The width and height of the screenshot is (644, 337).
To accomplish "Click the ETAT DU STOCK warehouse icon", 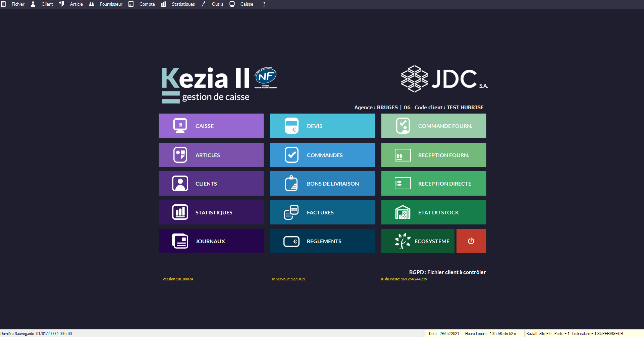I will point(403,212).
